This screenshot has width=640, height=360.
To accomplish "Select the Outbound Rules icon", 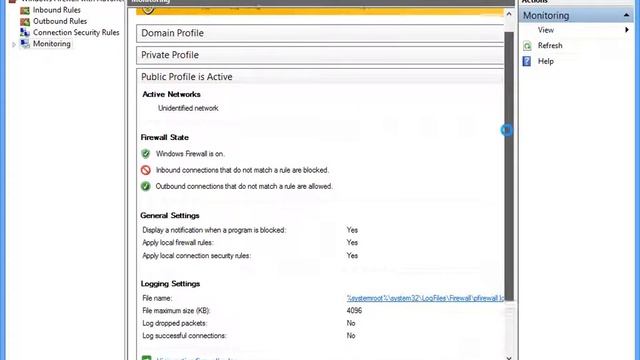I will [25, 21].
